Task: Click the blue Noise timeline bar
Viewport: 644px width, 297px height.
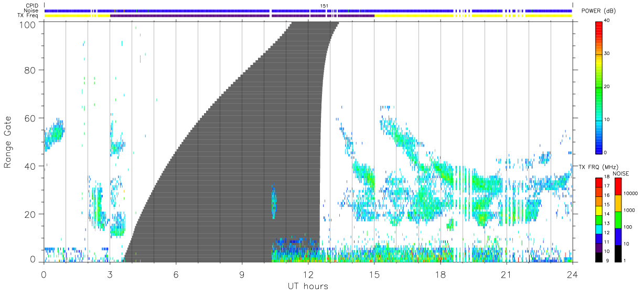Action: click(x=308, y=10)
